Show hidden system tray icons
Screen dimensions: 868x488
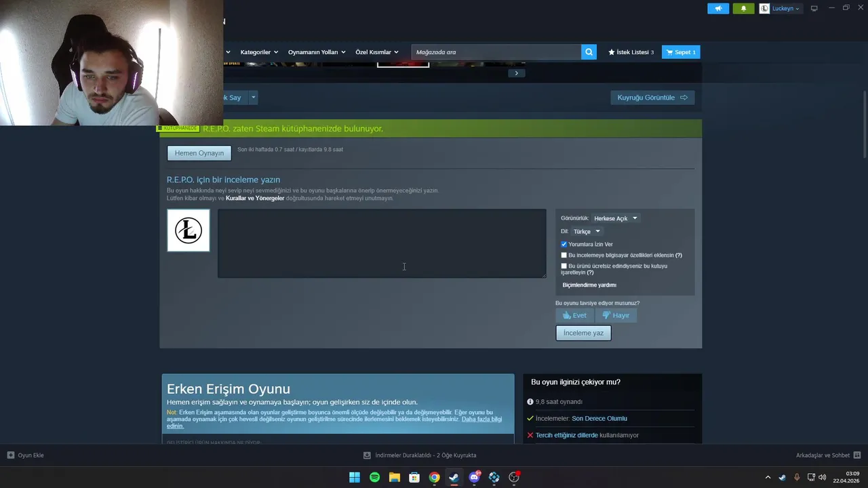768,477
